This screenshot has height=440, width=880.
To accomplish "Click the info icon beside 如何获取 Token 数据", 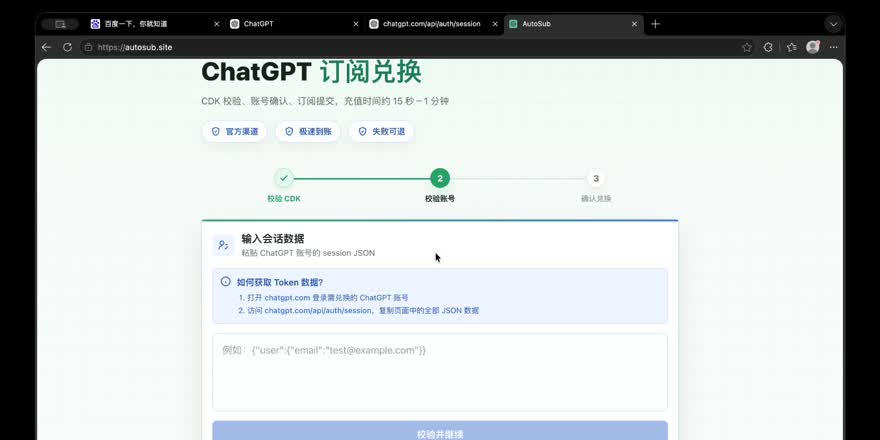I will coord(226,282).
